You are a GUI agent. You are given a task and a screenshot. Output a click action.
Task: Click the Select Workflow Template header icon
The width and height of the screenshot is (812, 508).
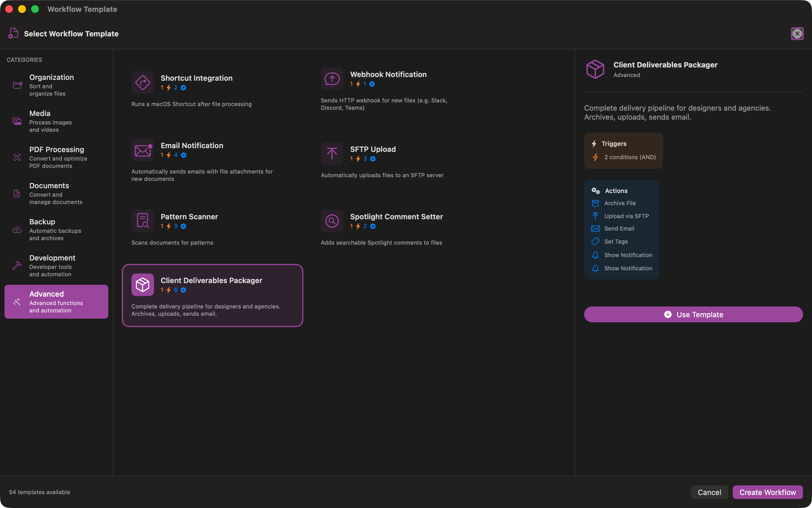click(x=13, y=34)
